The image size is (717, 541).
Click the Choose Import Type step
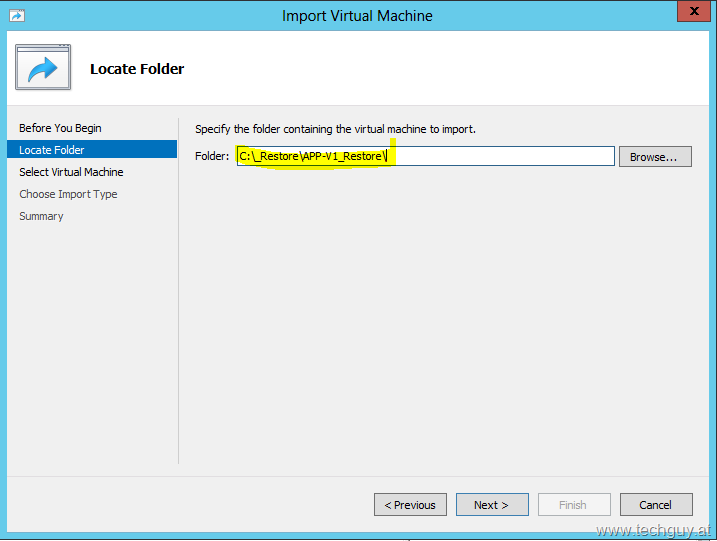click(68, 194)
